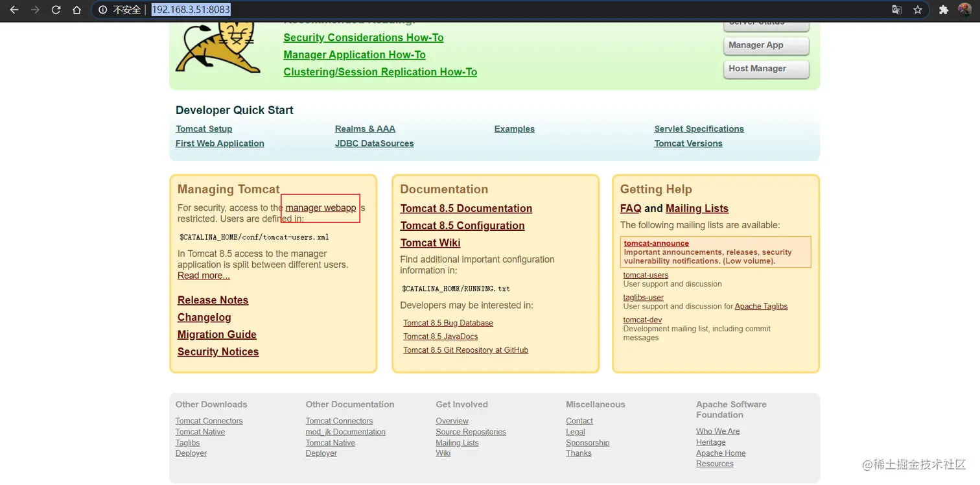Open Tomcat Connectors under Other Documentation

tap(339, 421)
